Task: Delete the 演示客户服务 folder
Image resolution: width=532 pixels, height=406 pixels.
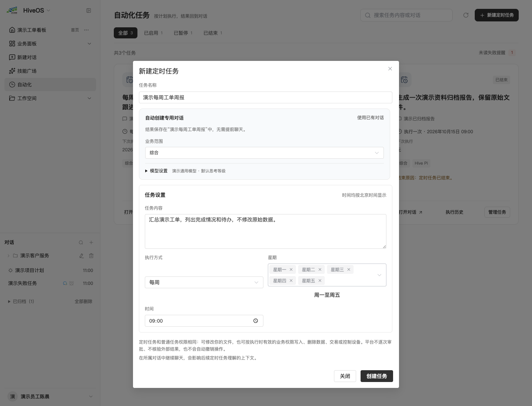Action: point(91,256)
